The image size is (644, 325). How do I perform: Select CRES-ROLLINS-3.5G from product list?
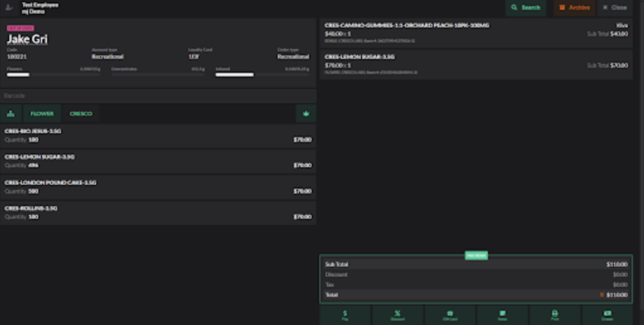point(158,212)
